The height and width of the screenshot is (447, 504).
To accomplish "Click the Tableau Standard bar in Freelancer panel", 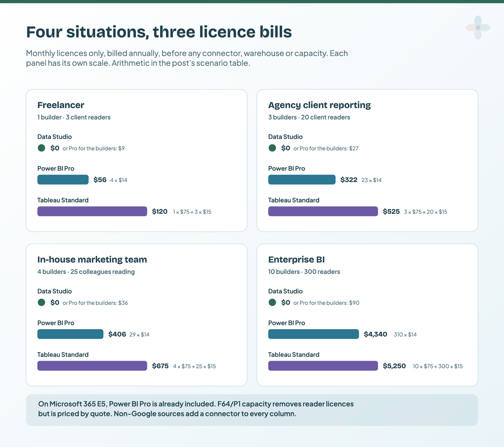I will [x=92, y=211].
